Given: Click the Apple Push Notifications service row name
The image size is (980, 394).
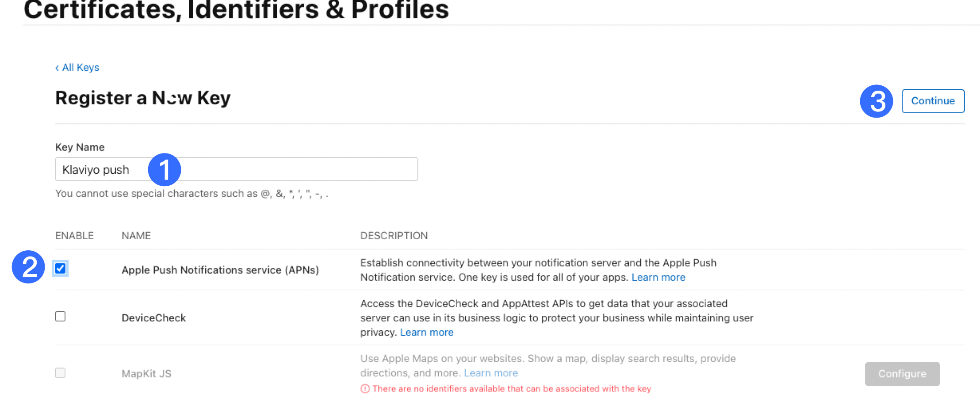Looking at the screenshot, I should [220, 270].
